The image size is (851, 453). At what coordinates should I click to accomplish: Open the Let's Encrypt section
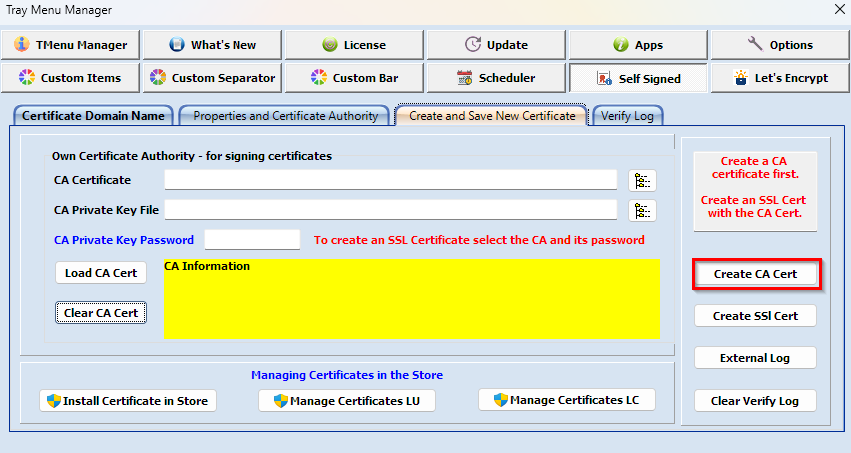click(780, 78)
